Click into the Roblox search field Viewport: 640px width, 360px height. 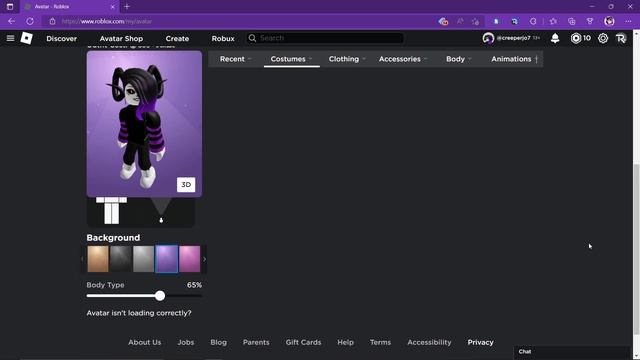pos(325,38)
